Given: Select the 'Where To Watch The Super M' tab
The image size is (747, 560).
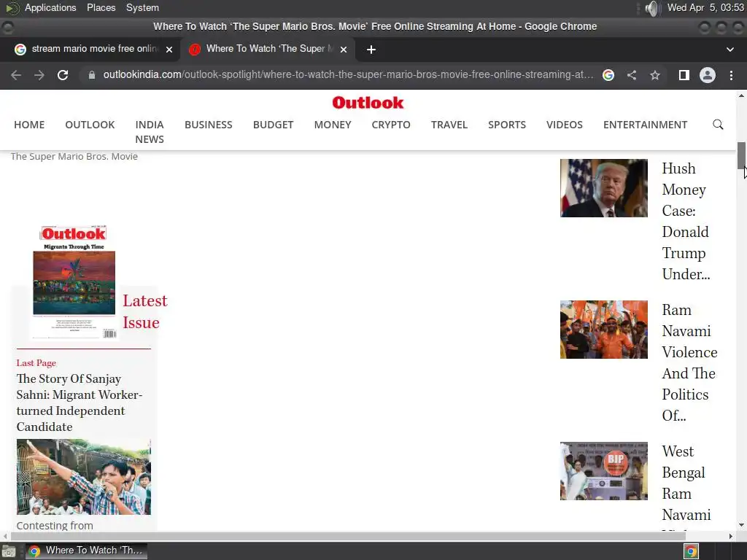Looking at the screenshot, I should pos(268,50).
